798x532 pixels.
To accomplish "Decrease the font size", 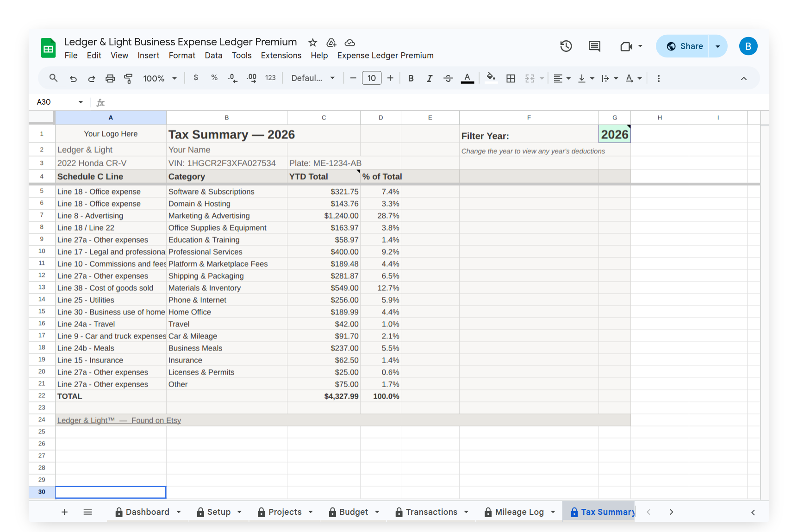I will 353,78.
